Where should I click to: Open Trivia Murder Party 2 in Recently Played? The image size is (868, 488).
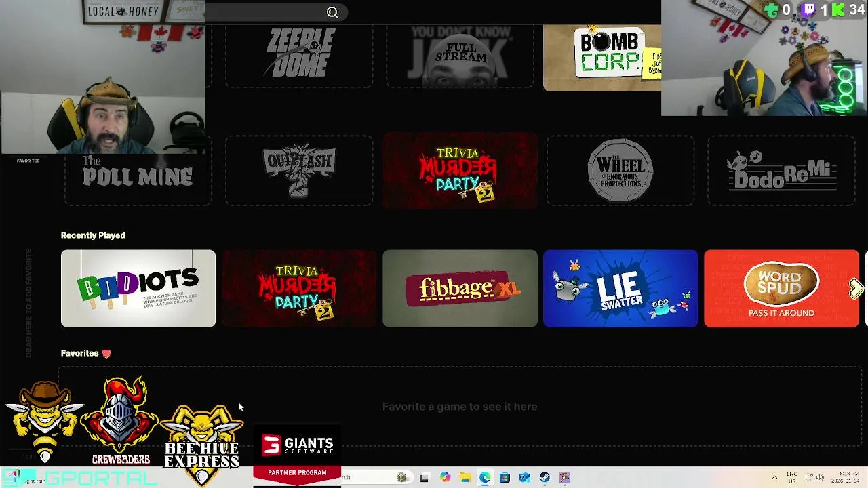pos(299,289)
